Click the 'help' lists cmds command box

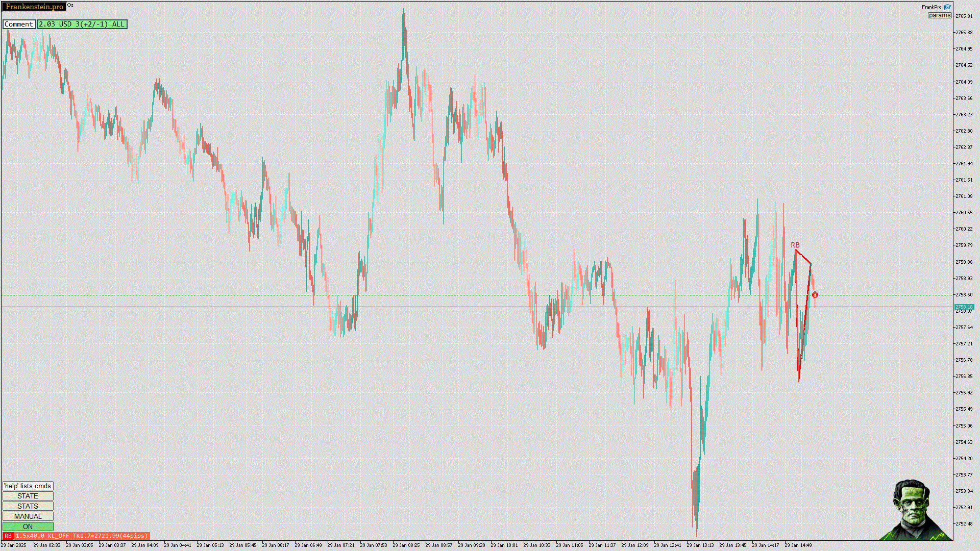click(x=28, y=486)
